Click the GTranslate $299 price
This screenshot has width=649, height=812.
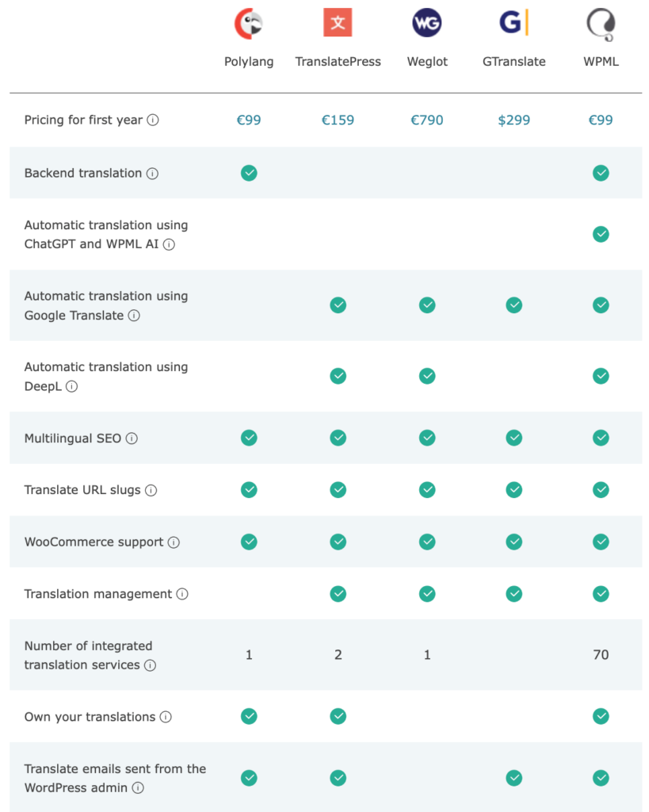pyautogui.click(x=513, y=121)
